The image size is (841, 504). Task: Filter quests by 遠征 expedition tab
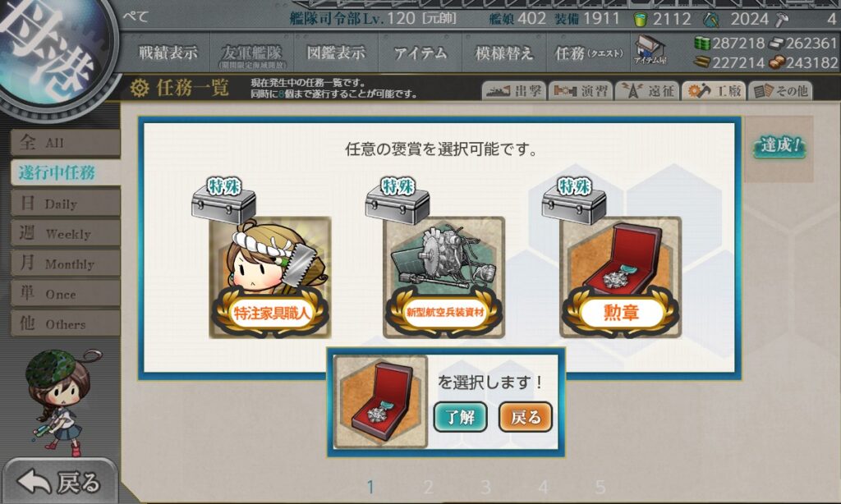647,90
